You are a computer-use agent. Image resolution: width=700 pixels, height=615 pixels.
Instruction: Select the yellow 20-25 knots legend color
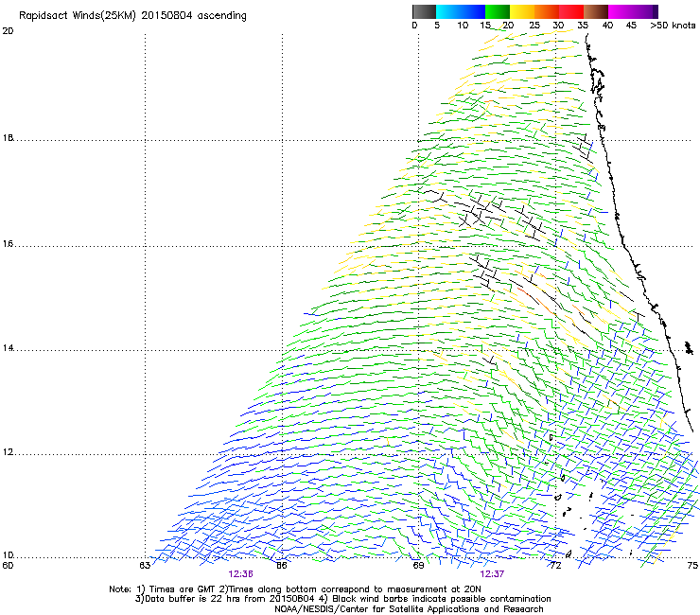tap(522, 11)
